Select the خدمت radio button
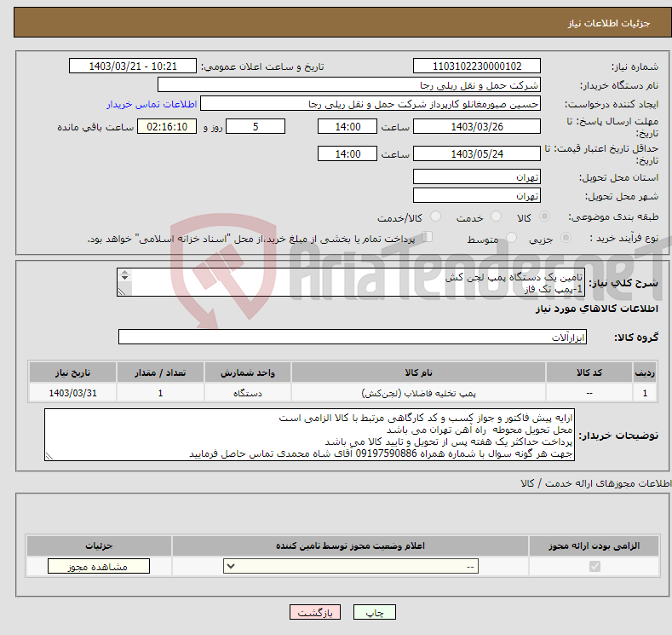672x635 pixels. coord(496,216)
